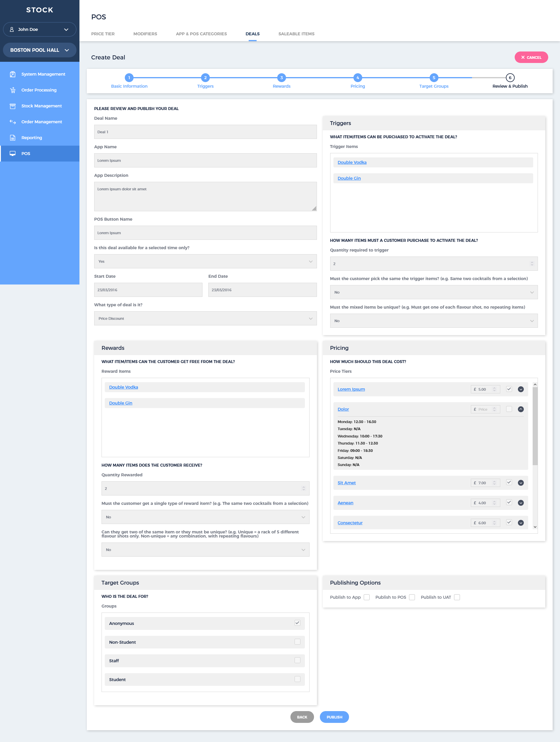Click the John Doe user icon
This screenshot has height=742, width=560.
(12, 29)
